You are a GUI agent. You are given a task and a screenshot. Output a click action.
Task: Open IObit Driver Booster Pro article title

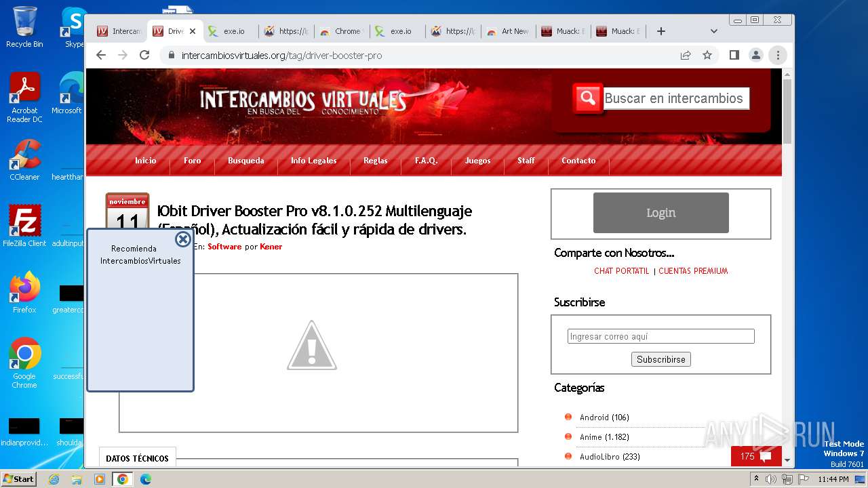314,220
